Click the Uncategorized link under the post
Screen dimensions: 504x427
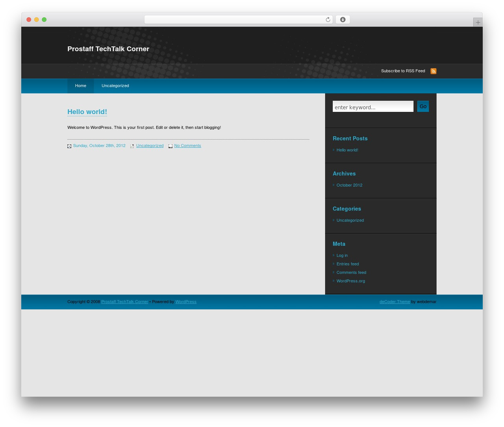click(x=150, y=146)
